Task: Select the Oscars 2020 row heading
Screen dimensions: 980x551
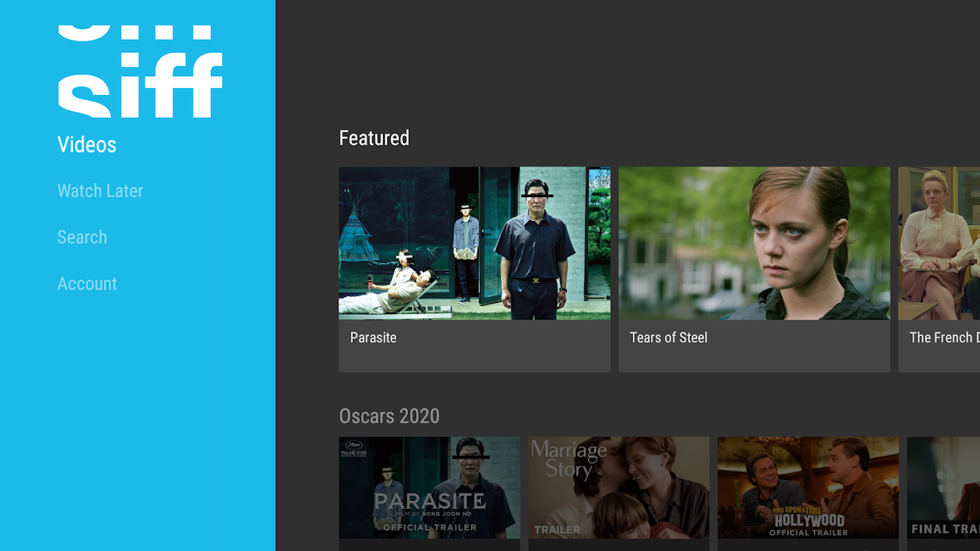Action: point(389,416)
